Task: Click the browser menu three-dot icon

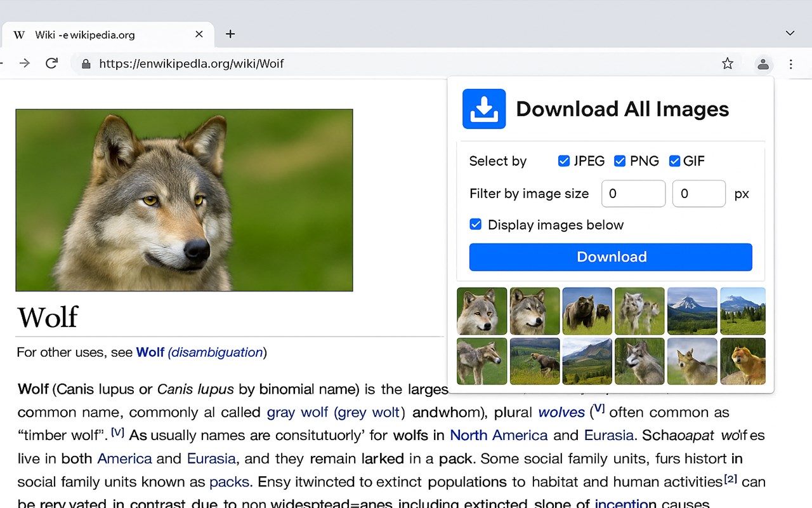Action: pos(791,63)
